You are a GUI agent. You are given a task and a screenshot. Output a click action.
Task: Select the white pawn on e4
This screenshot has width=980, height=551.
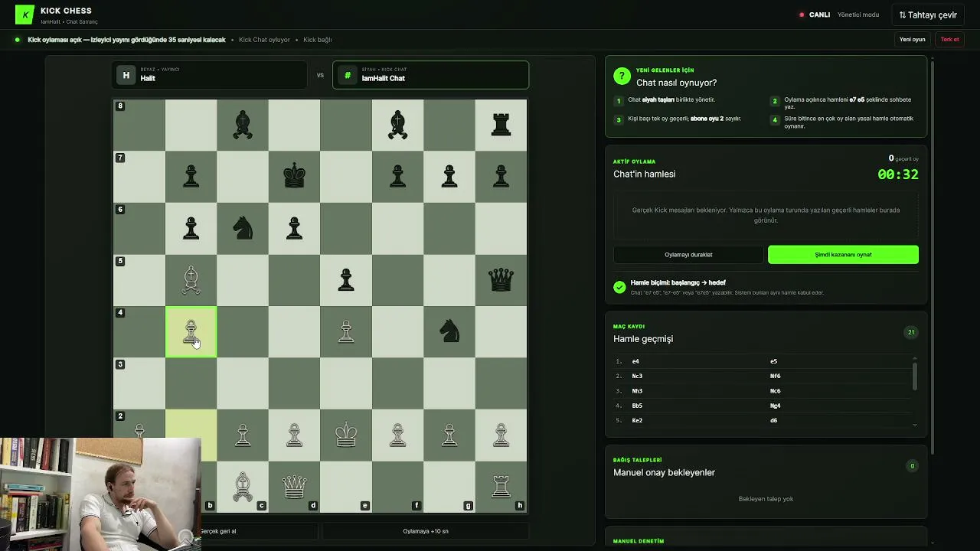coord(346,331)
